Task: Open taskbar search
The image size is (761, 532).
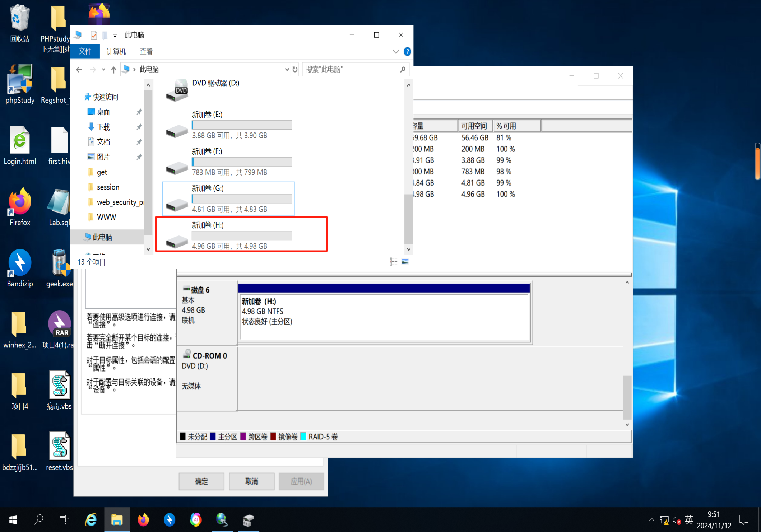Action: [38, 519]
